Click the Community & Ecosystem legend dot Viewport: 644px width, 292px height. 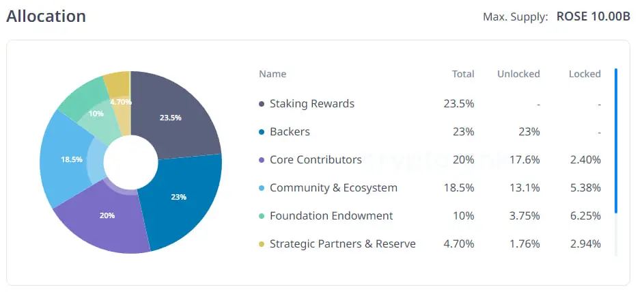(262, 188)
